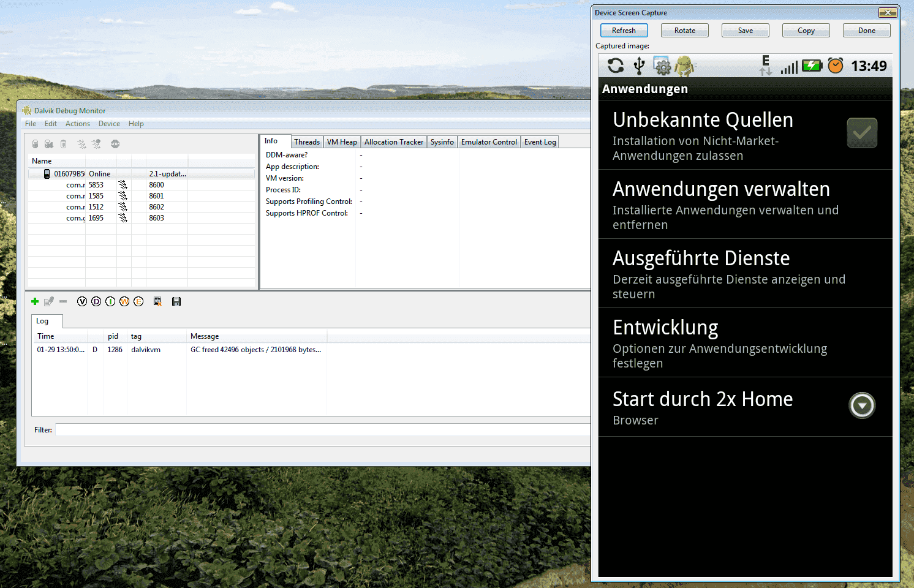Toggle the Debug (D) log level filter

tap(96, 301)
